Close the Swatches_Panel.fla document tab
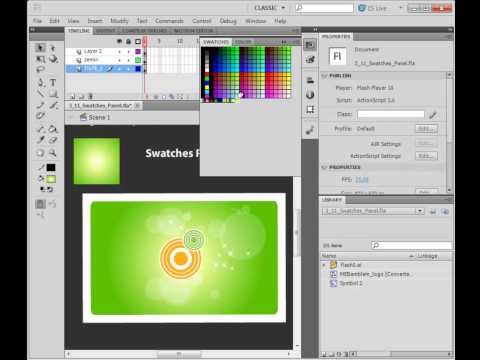The height and width of the screenshot is (360, 480). pyautogui.click(x=137, y=106)
